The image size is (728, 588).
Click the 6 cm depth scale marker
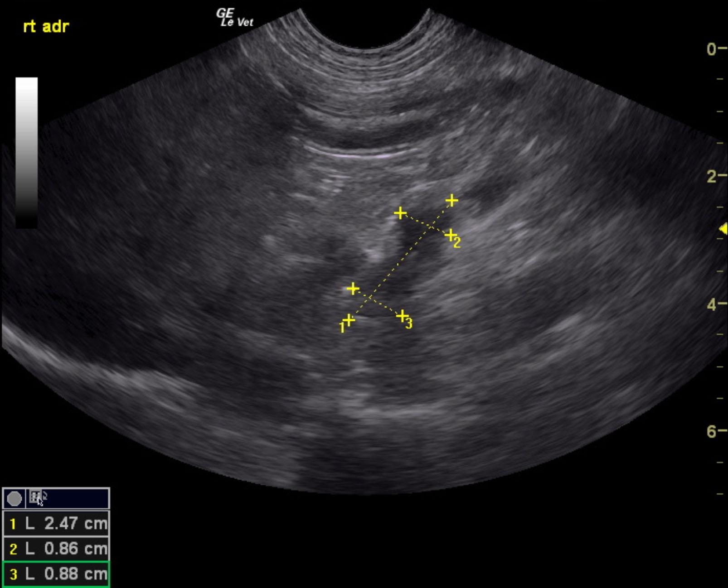(x=712, y=431)
